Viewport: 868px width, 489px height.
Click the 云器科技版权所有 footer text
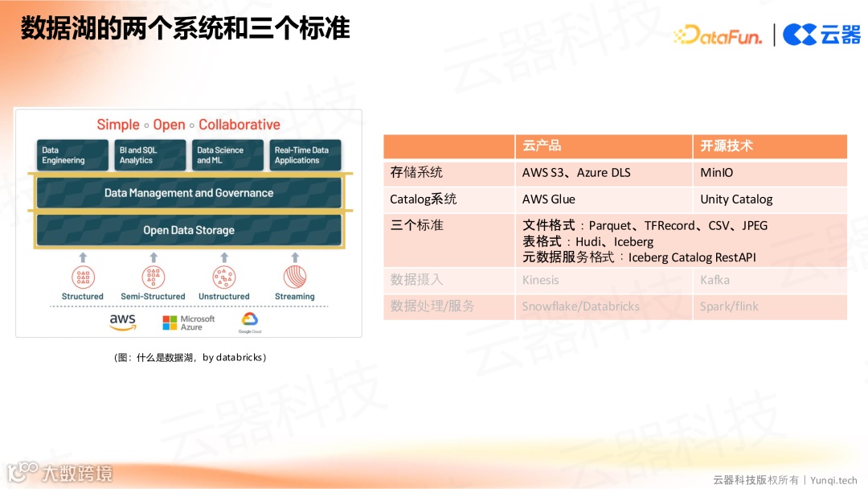coord(756,480)
